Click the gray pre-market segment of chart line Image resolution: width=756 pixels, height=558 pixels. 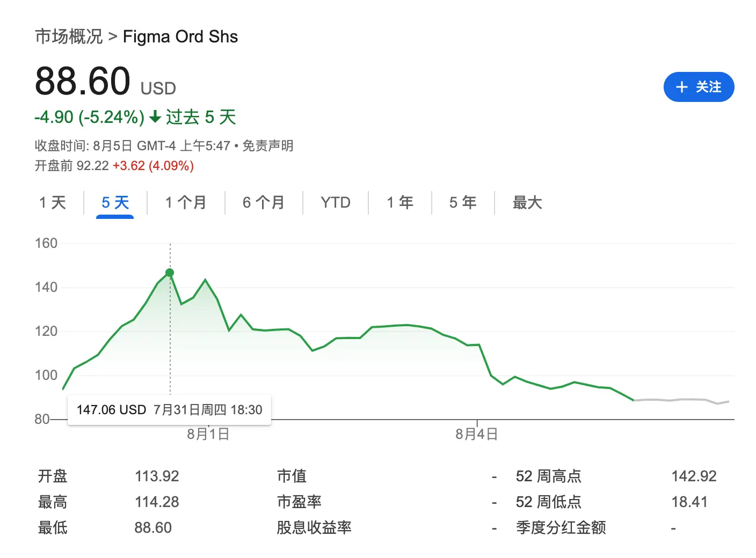pyautogui.click(x=682, y=400)
